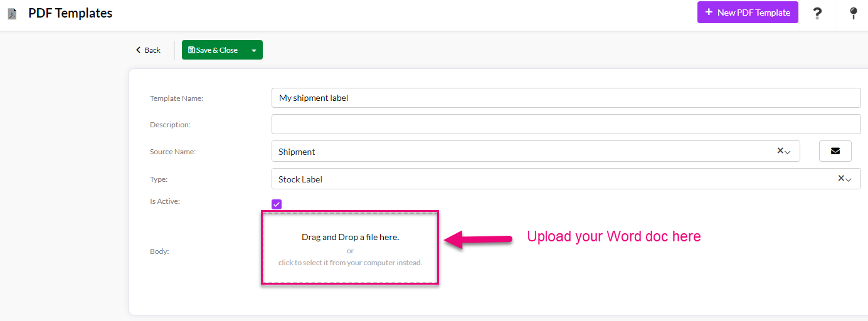Click the Template Name input field
The width and height of the screenshot is (868, 321).
[x=566, y=98]
